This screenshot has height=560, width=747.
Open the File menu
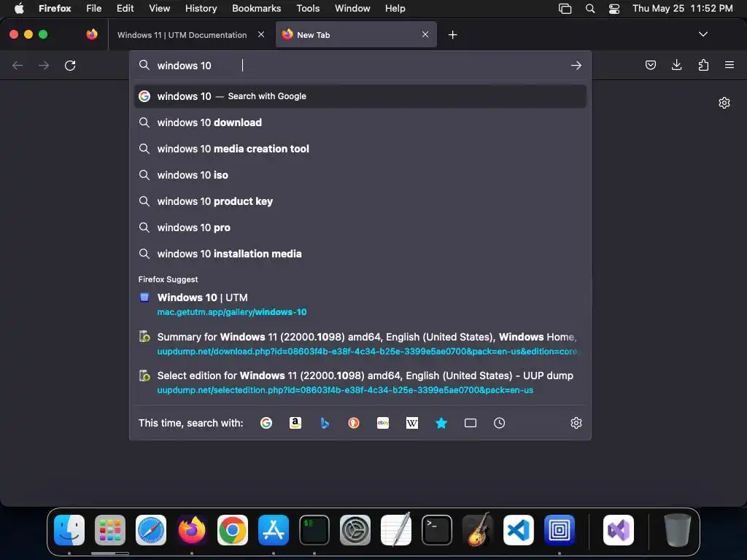click(93, 8)
